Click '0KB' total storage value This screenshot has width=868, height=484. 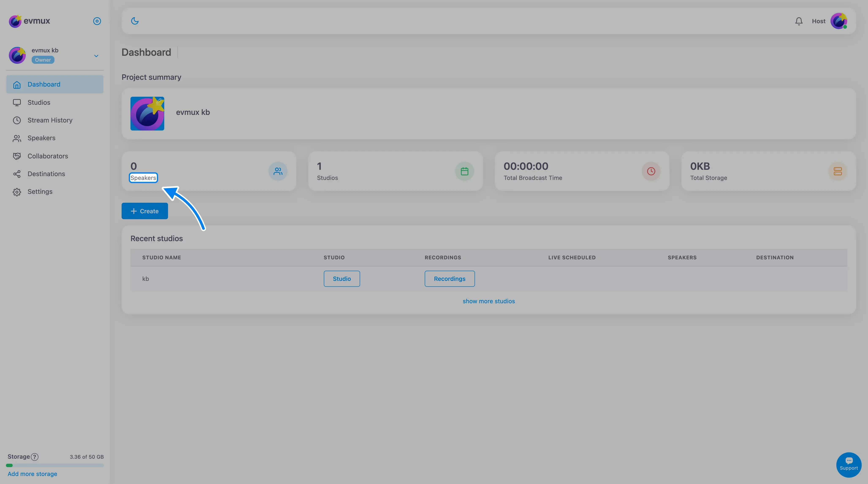pos(700,166)
